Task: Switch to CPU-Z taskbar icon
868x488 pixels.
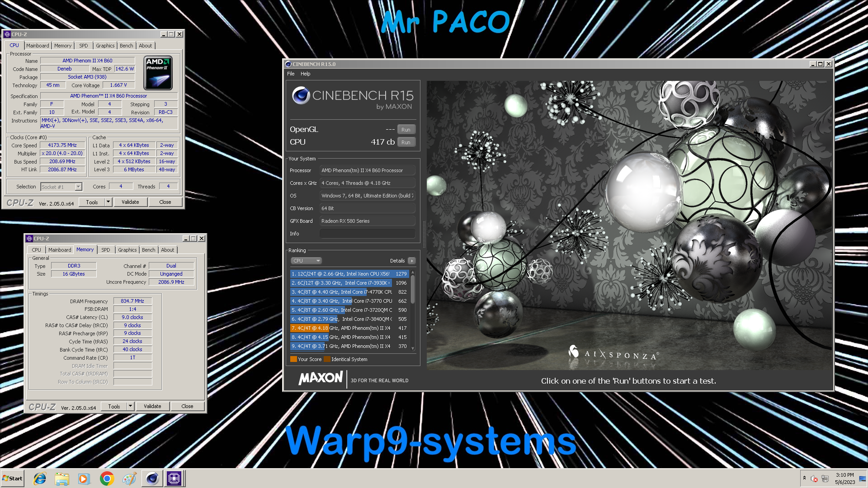Action: click(174, 479)
